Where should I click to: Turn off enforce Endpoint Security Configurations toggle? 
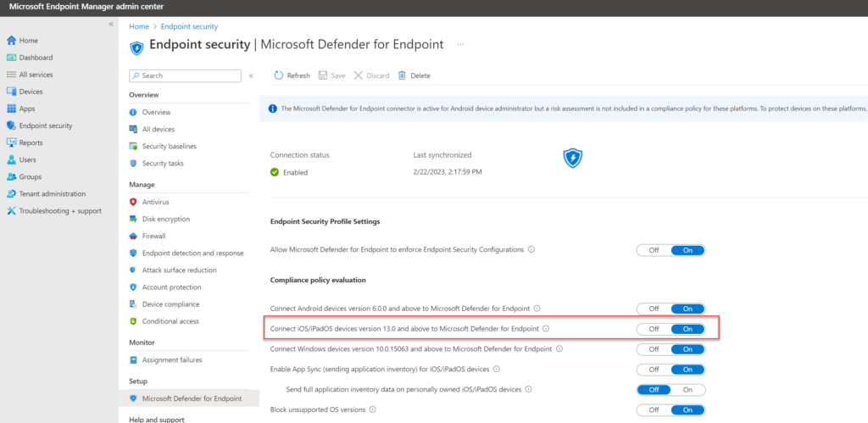[x=654, y=250]
